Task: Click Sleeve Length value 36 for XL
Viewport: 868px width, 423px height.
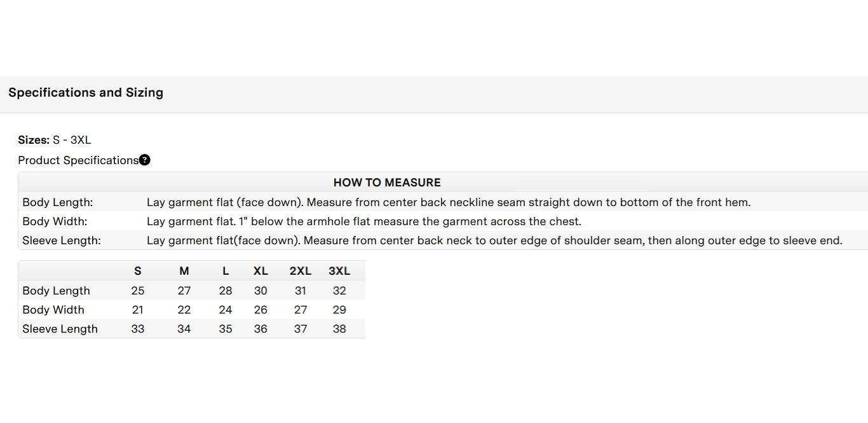Action: click(261, 329)
